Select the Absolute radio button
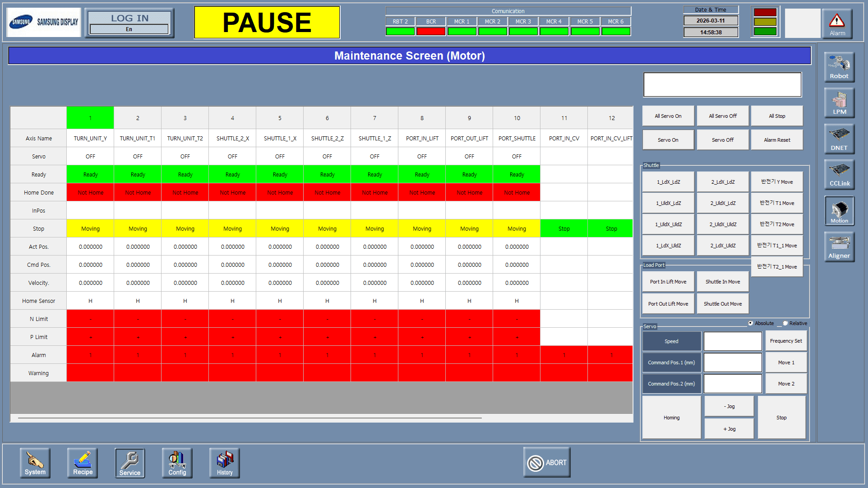Screen dimensions: 868x488 (751, 323)
